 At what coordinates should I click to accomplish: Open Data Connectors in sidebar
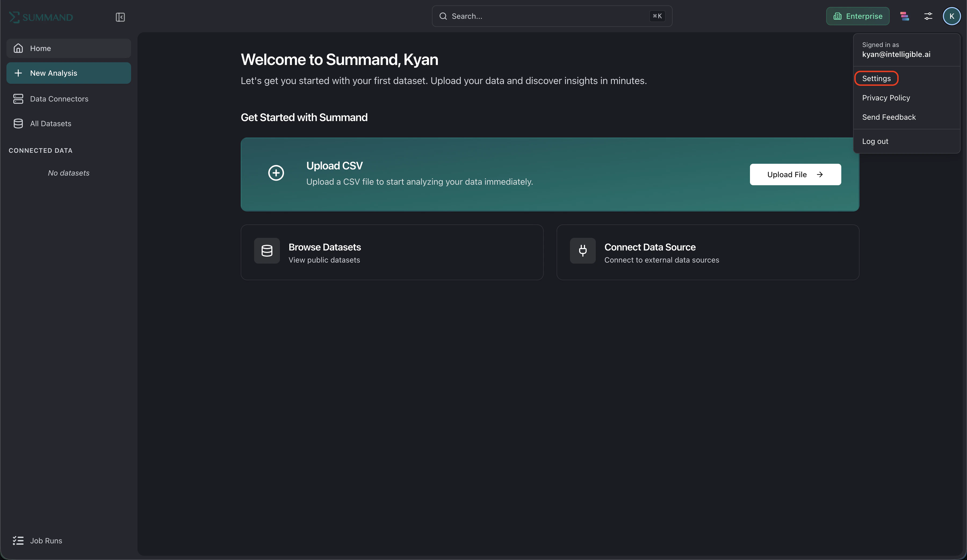[69, 99]
